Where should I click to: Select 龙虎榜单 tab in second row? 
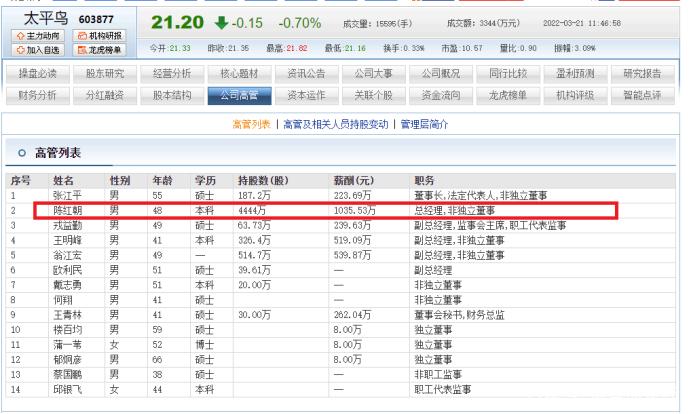508,95
